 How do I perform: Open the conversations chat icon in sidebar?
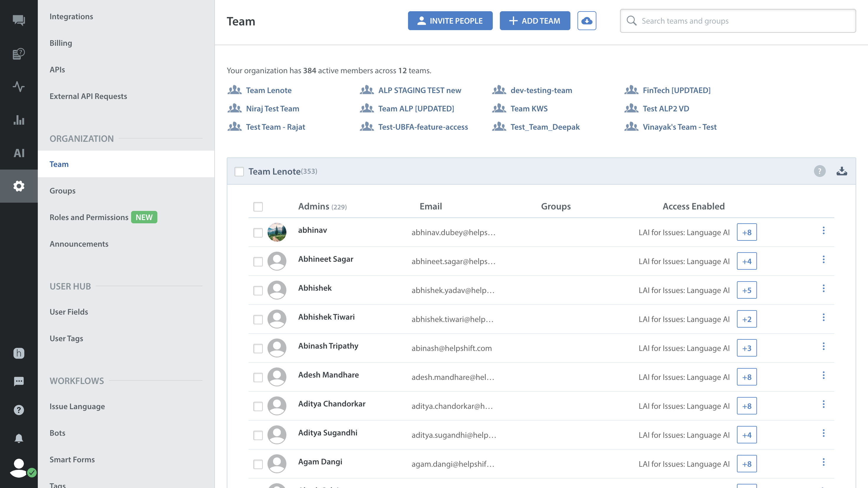tap(19, 20)
